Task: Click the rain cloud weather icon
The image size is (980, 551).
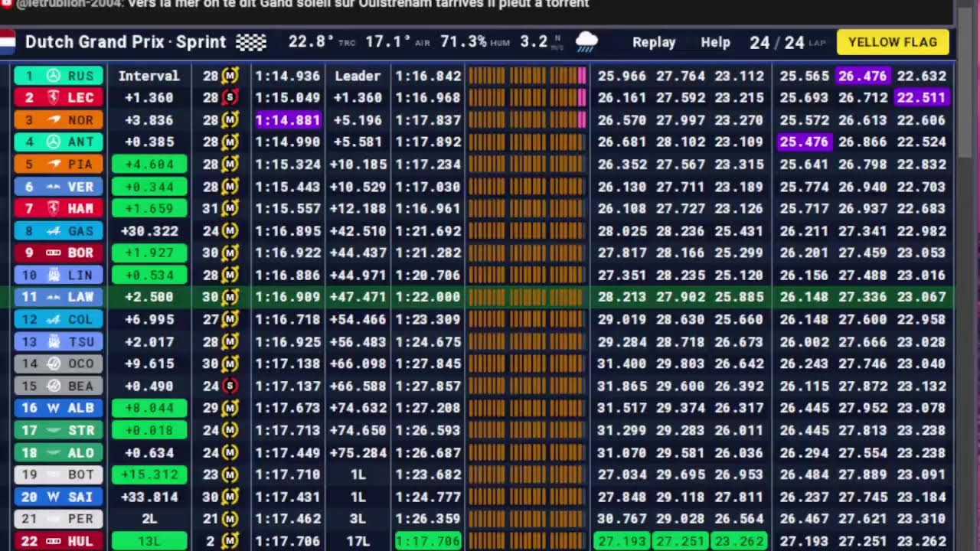Action: (586, 42)
